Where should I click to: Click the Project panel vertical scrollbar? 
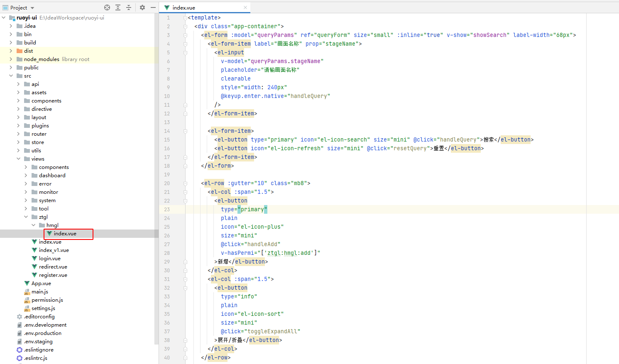tap(157, 166)
